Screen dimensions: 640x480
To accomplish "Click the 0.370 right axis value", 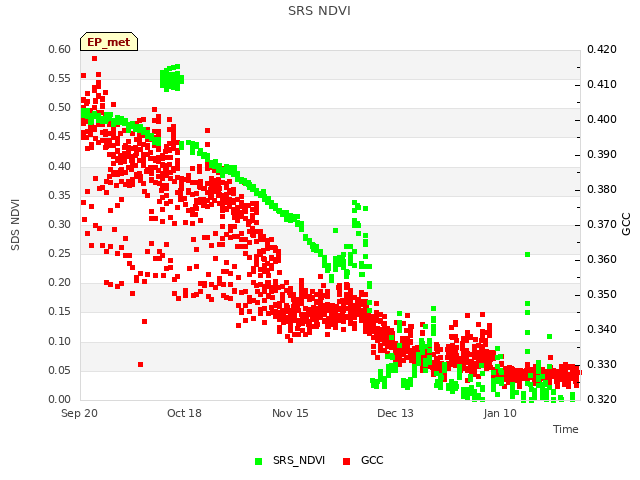I will (x=602, y=224).
